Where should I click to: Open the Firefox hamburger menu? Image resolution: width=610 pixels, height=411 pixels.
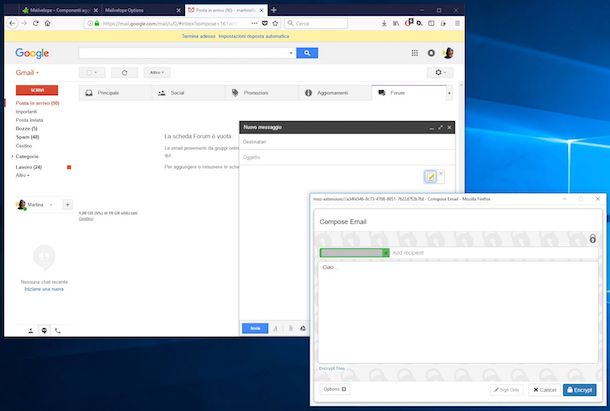point(458,23)
